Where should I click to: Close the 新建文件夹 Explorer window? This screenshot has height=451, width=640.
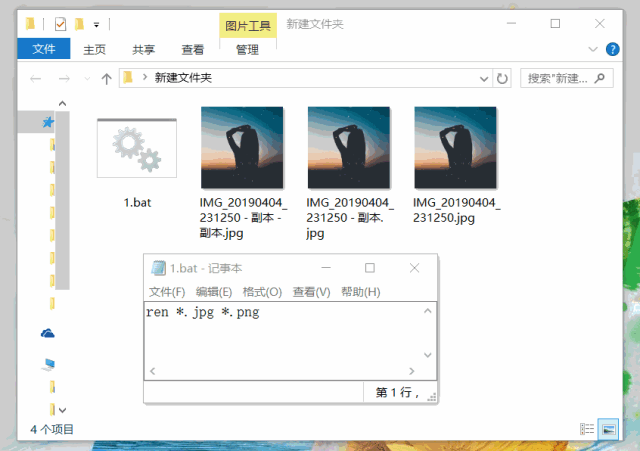pos(600,24)
